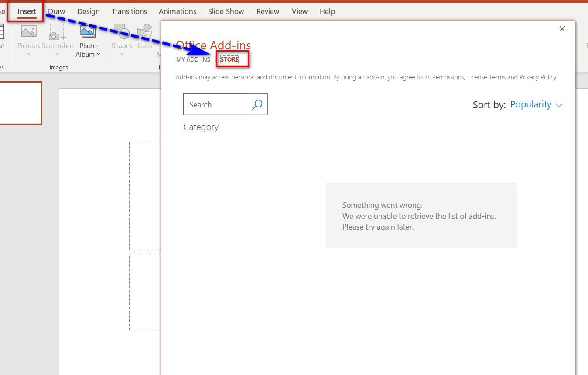Select the STORE tab
This screenshot has height=375, width=588.
[229, 59]
